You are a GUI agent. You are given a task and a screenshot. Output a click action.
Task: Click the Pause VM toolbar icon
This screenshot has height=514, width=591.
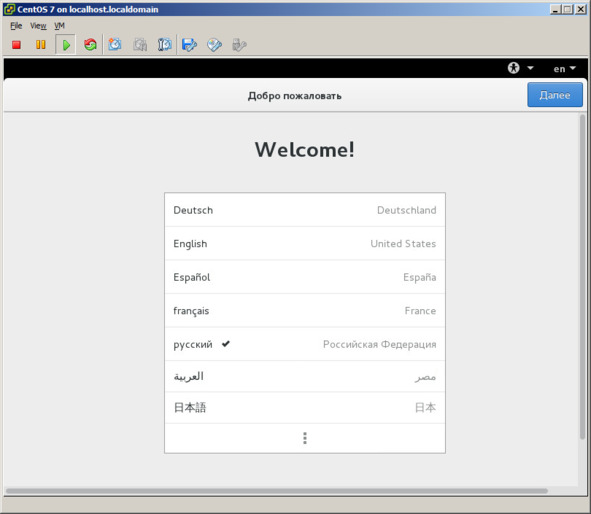pyautogui.click(x=40, y=45)
